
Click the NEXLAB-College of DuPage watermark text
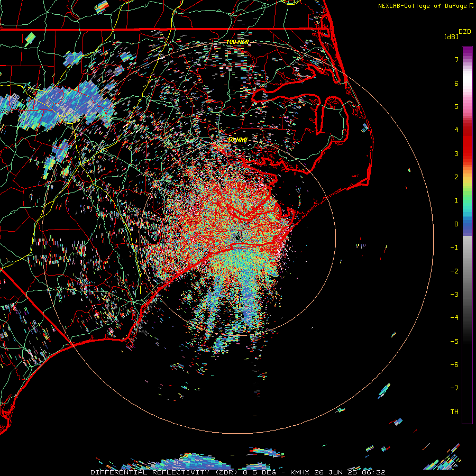(423, 6)
